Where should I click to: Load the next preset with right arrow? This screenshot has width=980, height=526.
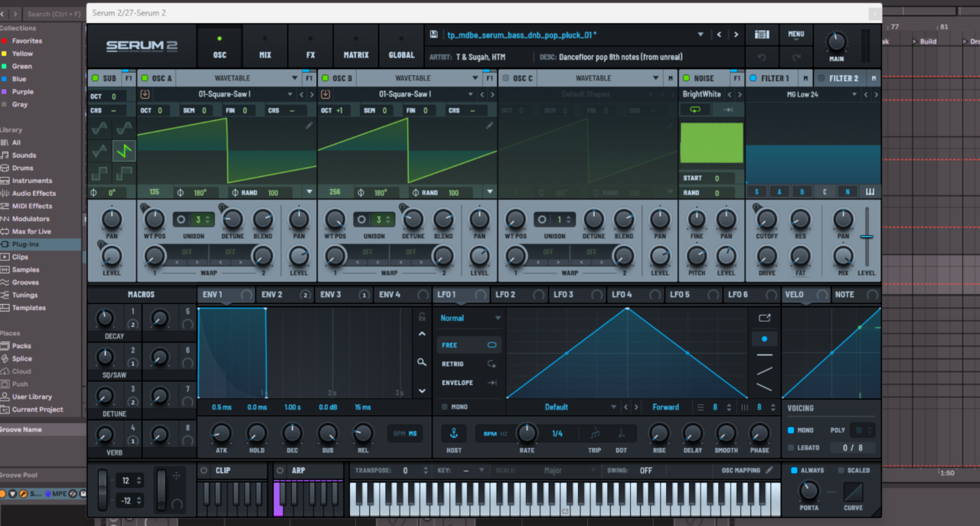[x=736, y=34]
